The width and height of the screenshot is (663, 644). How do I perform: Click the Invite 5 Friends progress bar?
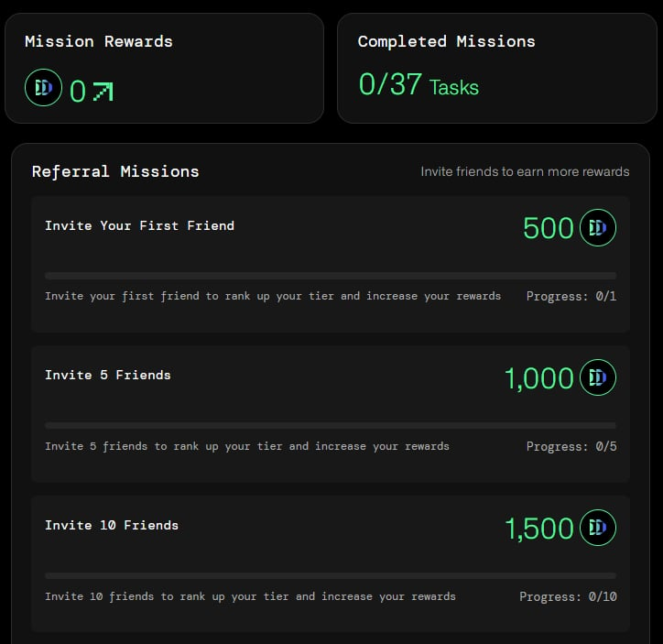click(331, 426)
